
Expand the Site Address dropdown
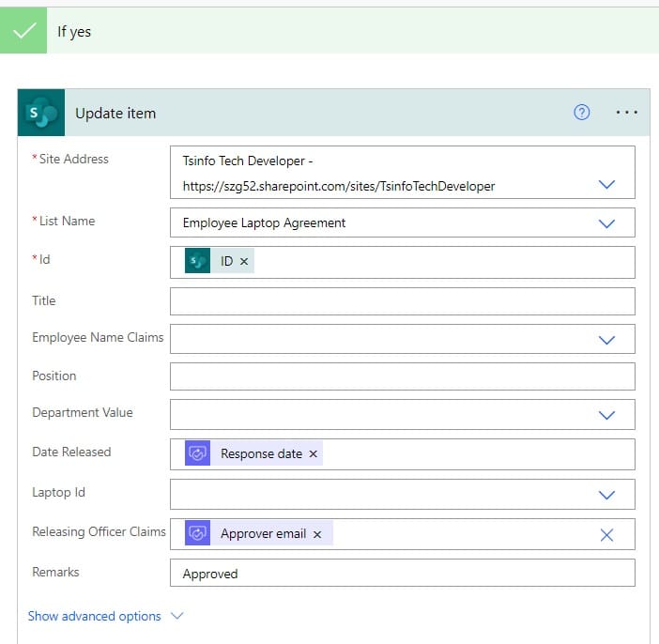(606, 184)
